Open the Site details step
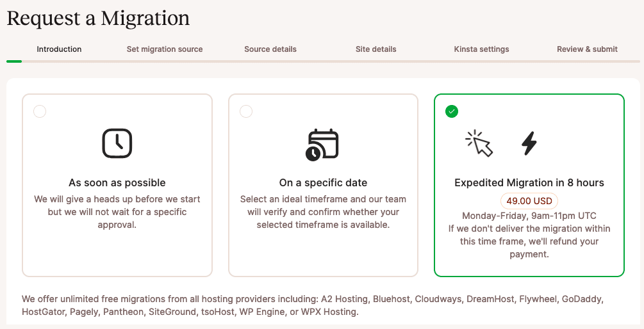This screenshot has height=329, width=644. 376,49
